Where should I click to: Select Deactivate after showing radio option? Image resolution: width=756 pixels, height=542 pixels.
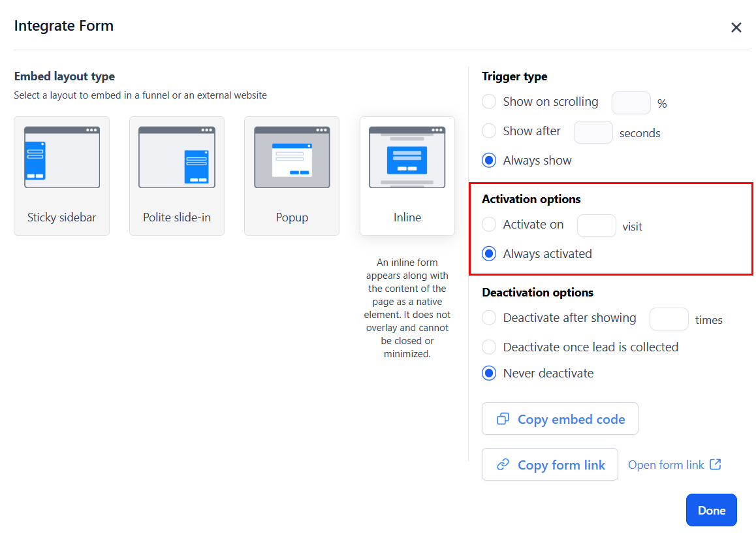pos(489,318)
